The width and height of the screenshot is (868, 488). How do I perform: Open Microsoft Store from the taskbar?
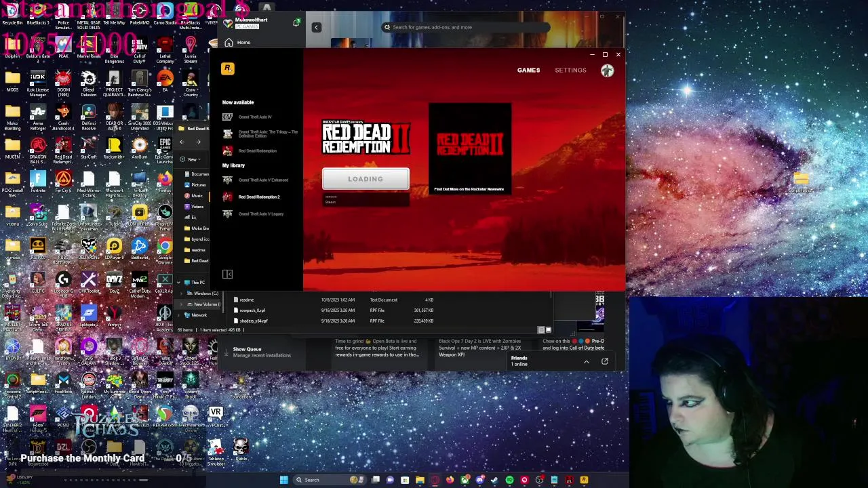coord(405,480)
